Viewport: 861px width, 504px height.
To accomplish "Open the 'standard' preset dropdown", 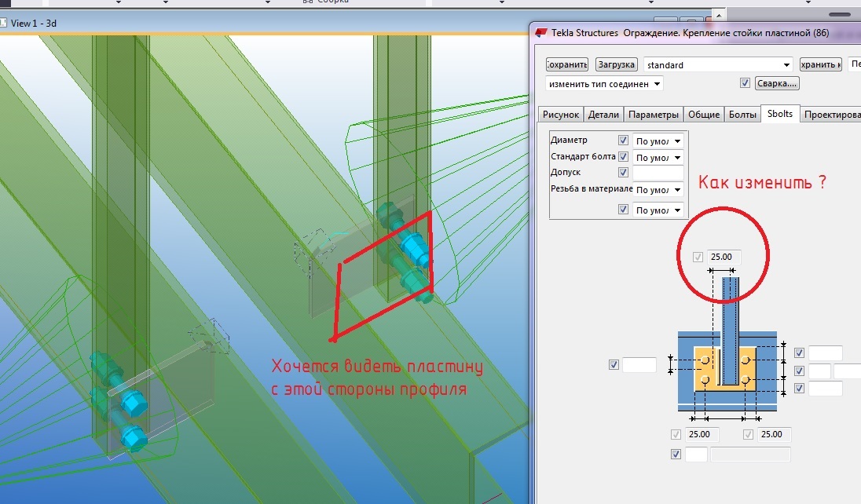I will [717, 65].
